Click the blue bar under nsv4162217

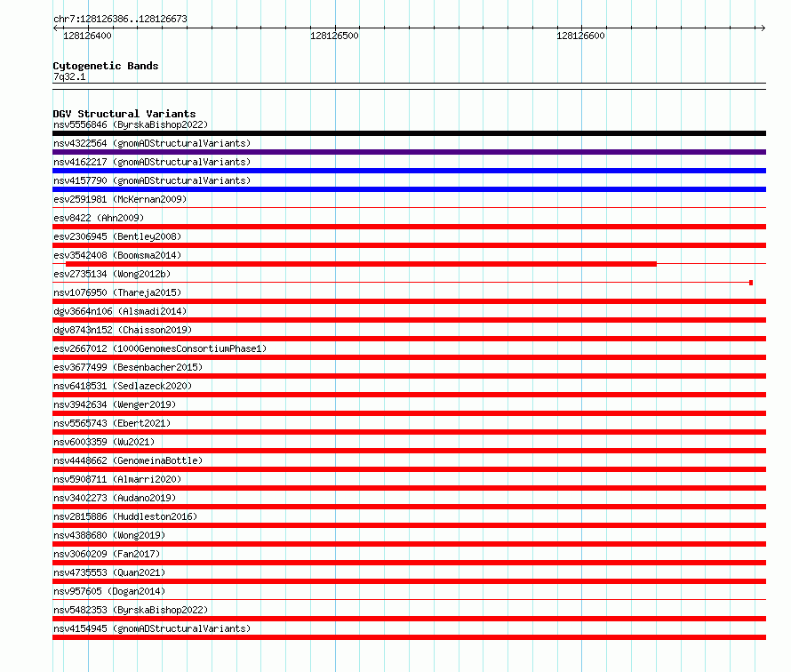[409, 171]
